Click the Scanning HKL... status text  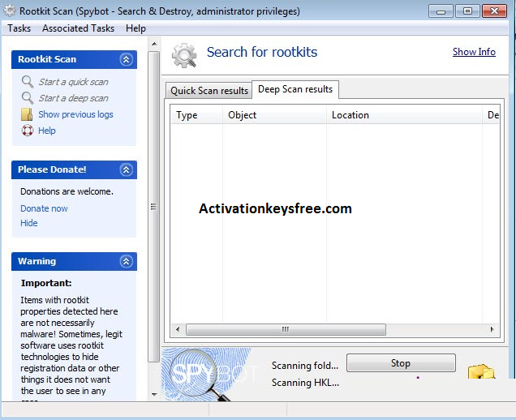[305, 383]
